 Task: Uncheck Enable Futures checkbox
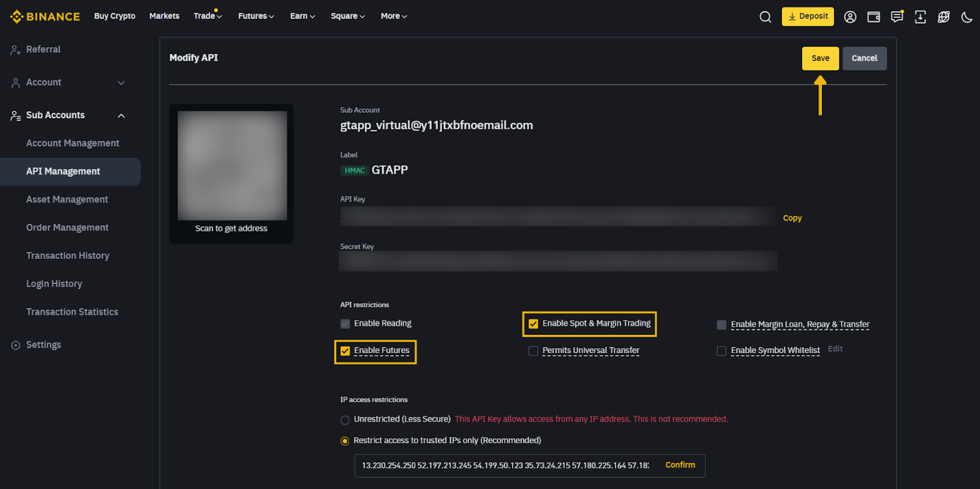pos(345,351)
